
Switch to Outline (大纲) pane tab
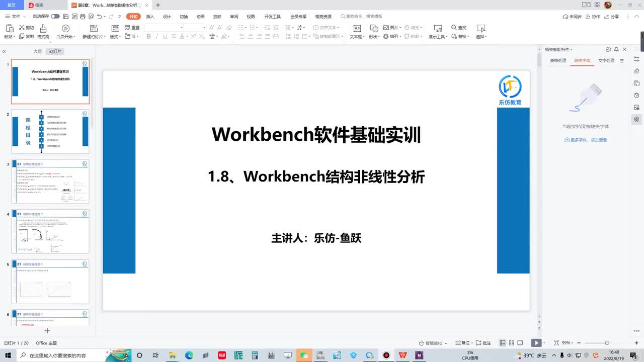pos(37,51)
